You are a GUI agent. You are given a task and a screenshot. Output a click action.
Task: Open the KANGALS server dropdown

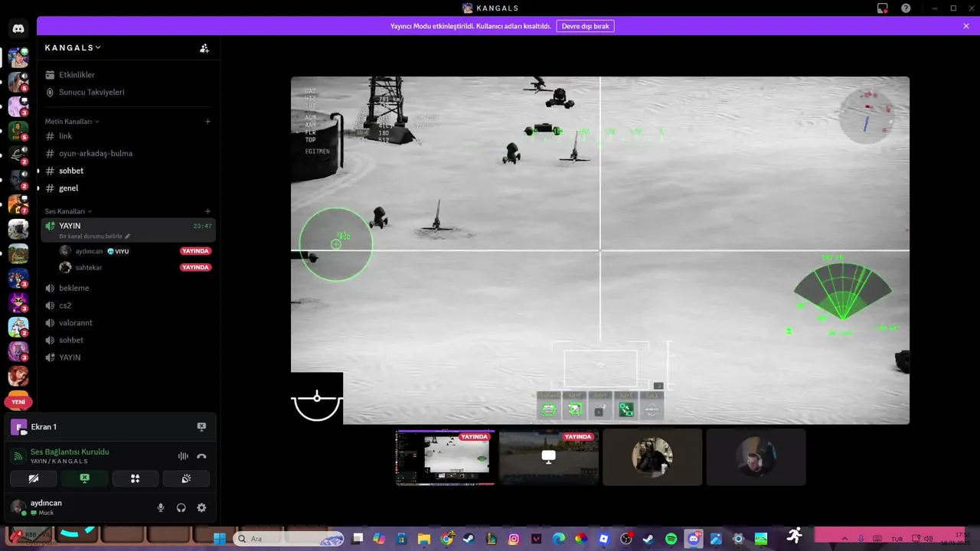(x=73, y=48)
